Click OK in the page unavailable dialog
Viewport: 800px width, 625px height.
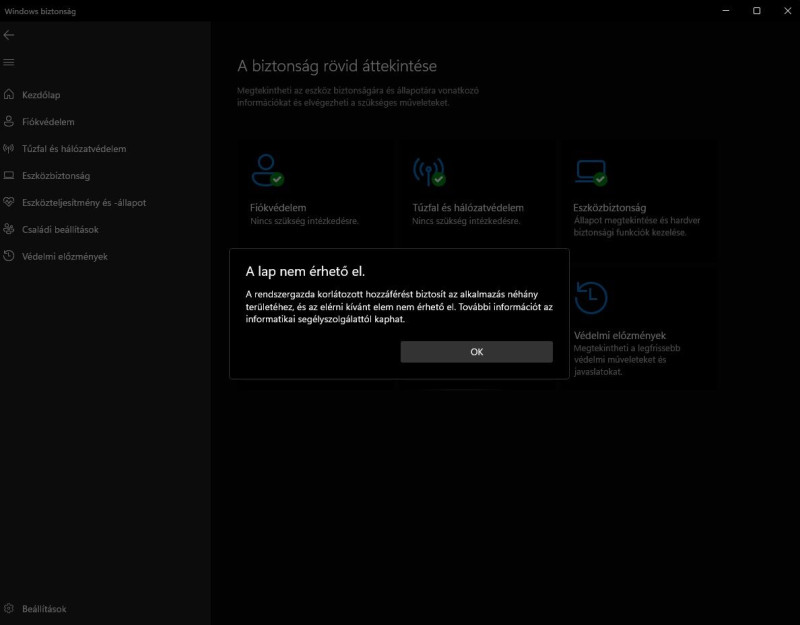point(476,352)
